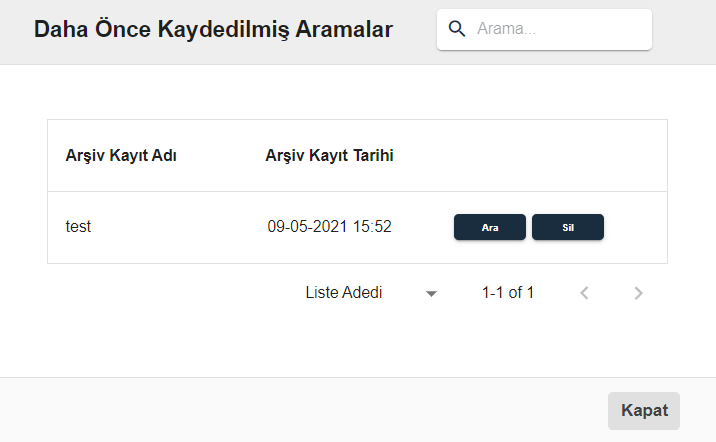Select the saved search named test

click(78, 226)
